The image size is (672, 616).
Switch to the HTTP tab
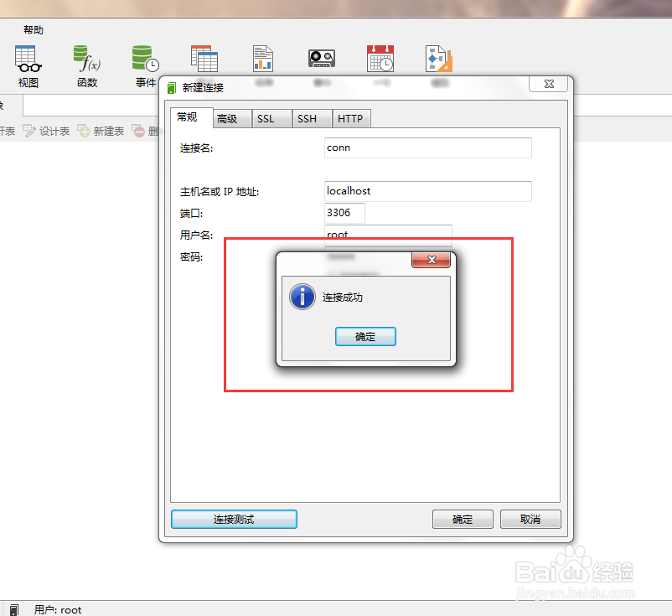tap(351, 118)
